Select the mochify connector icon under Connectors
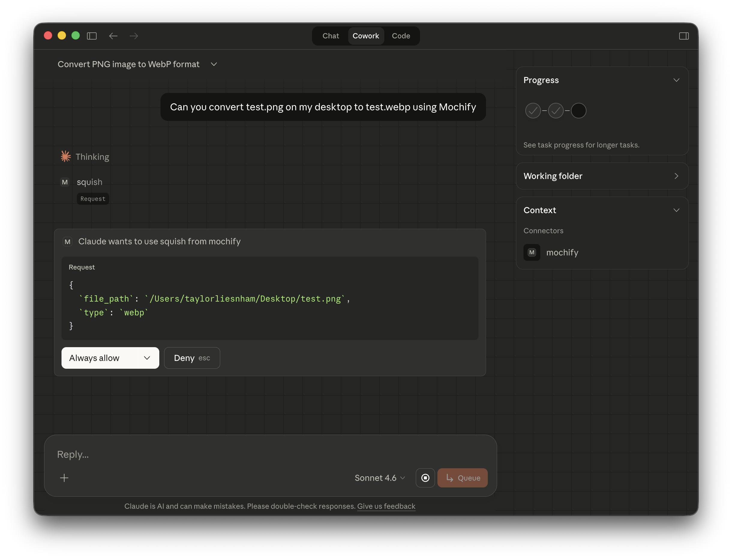The height and width of the screenshot is (560, 732). click(532, 252)
